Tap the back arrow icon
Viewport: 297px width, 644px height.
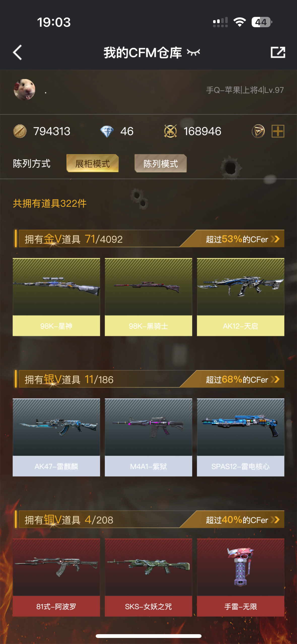point(17,52)
